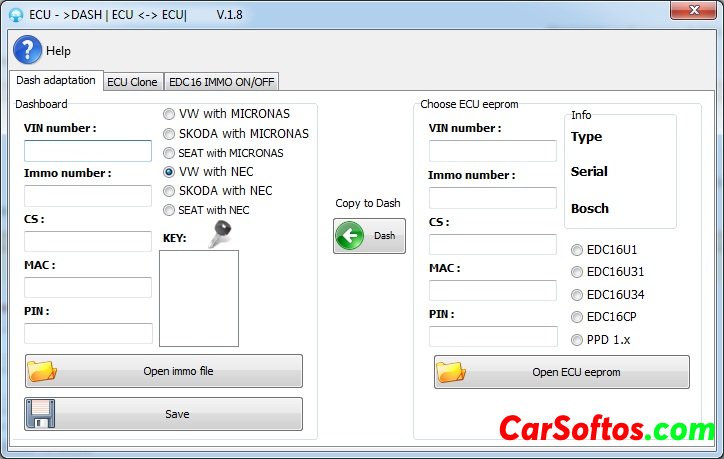Viewport: 724px width, 459px height.
Task: Select the Dash adaptation tab
Action: [x=56, y=80]
